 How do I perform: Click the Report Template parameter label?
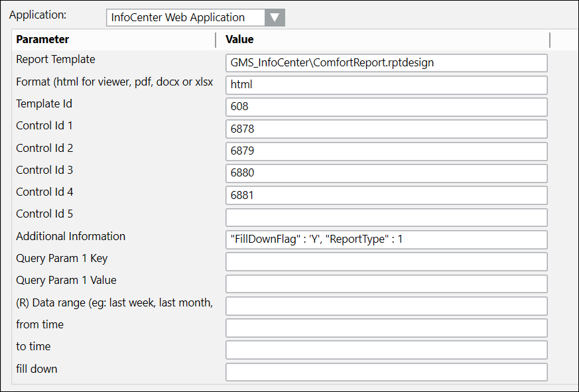click(56, 60)
